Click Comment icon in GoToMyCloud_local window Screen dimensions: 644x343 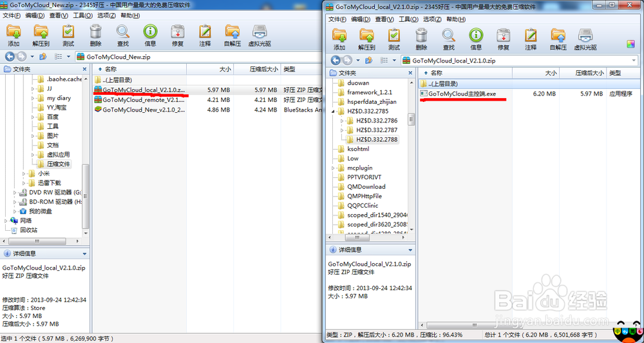tap(530, 35)
